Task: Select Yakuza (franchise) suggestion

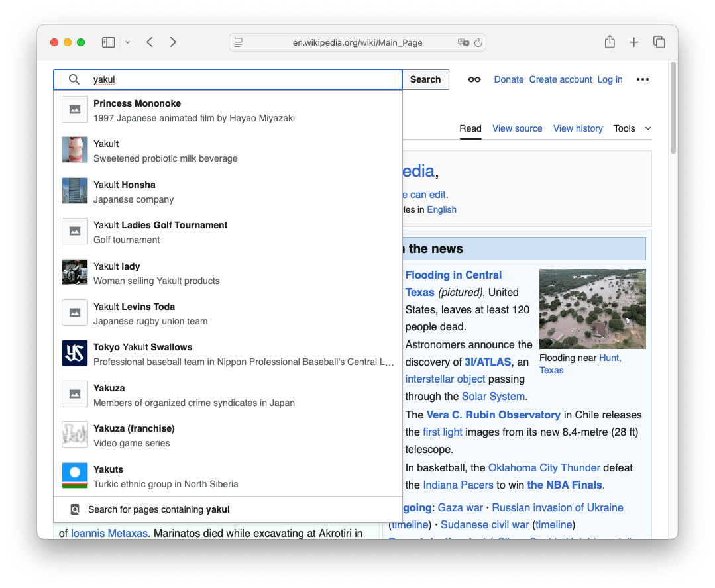Action: 228,436
